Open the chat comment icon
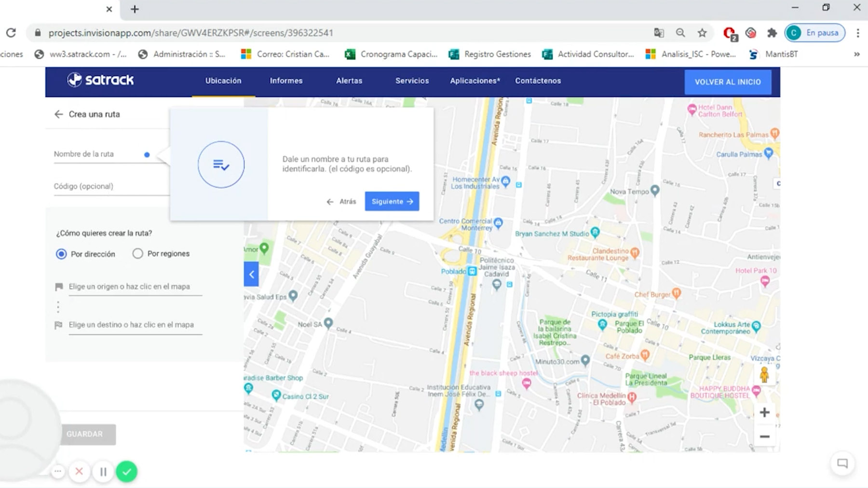Screen dimensions: 868x488 coord(842,463)
